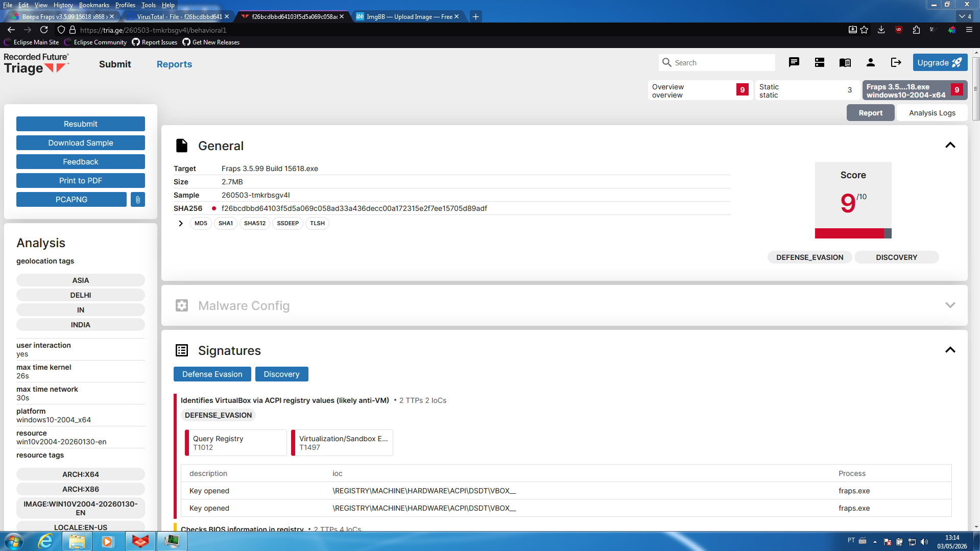Click Print to PDF button
Viewport: 980px width, 551px height.
81,181
